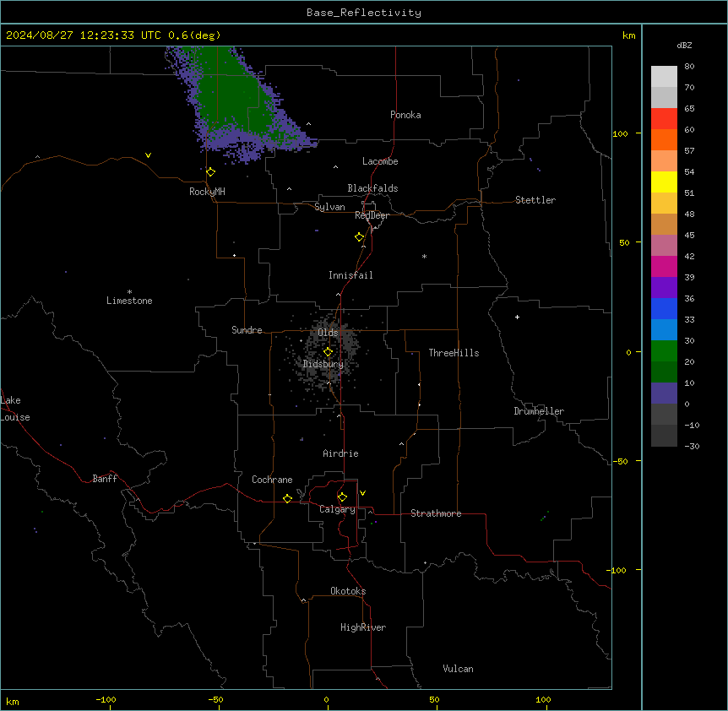Click the yellow diamond marker above RockyMH

(211, 172)
